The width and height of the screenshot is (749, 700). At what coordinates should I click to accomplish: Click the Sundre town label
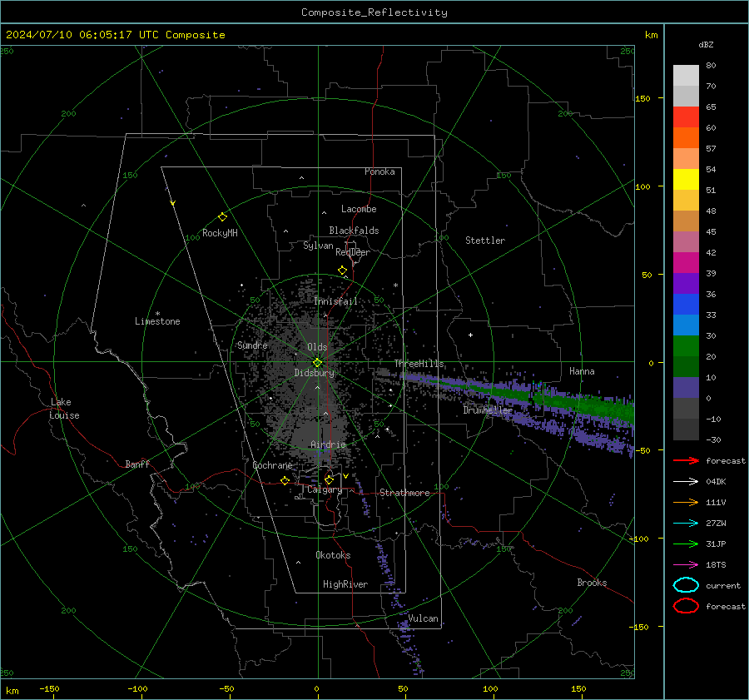pyautogui.click(x=252, y=345)
